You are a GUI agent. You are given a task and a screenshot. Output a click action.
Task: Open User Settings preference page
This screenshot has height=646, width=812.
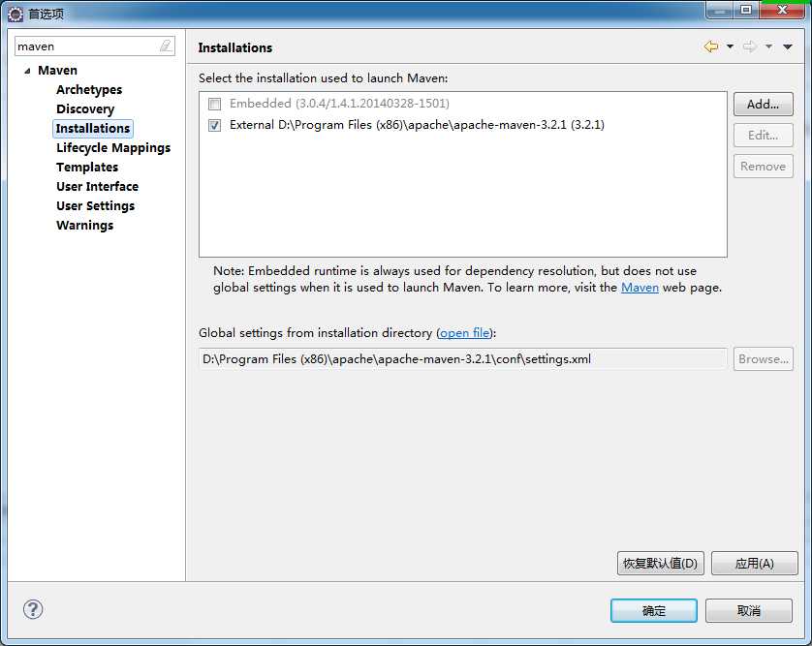[x=95, y=206]
